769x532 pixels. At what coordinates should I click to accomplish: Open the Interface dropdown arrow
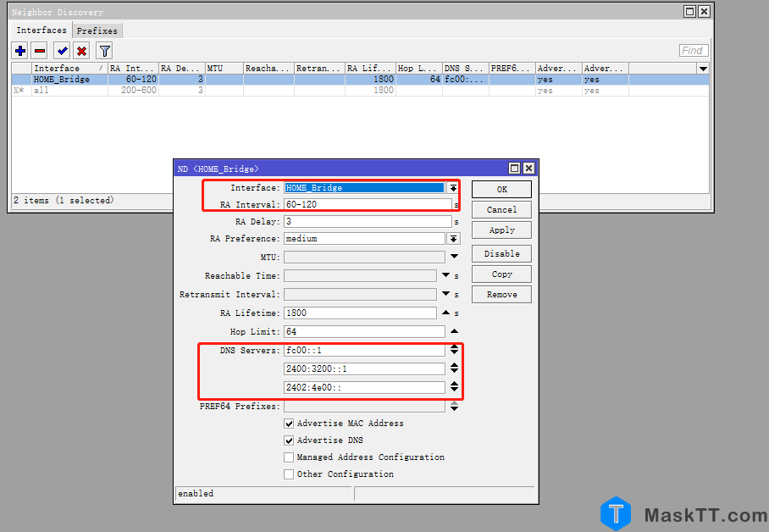tap(453, 188)
